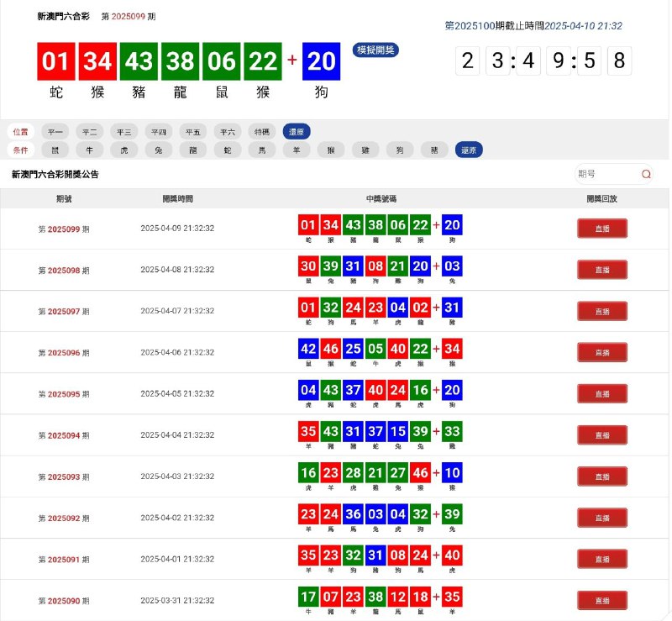Click the 開獎回放 column header
The image size is (672, 621).
point(601,198)
